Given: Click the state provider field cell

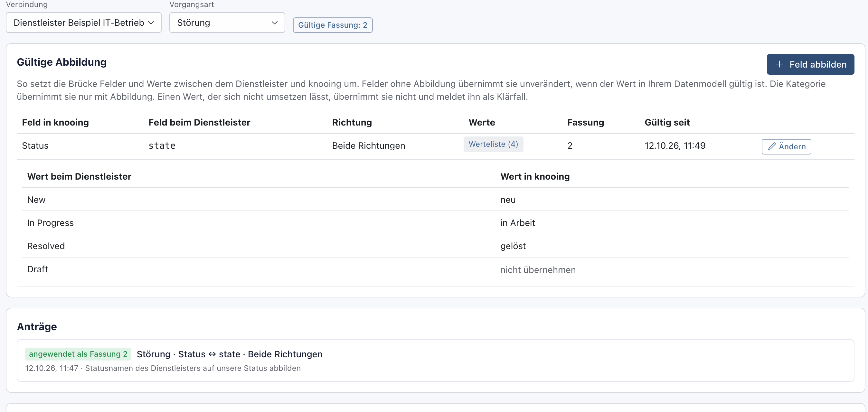Looking at the screenshot, I should click(x=162, y=145).
